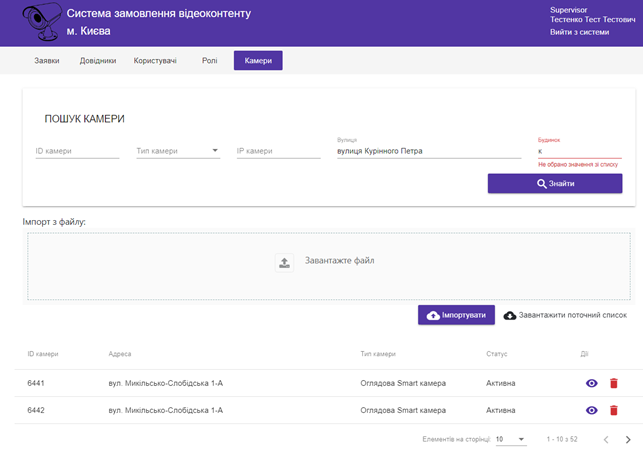Click the Імпортувати button
Screen dimensions: 643x454
pos(456,315)
